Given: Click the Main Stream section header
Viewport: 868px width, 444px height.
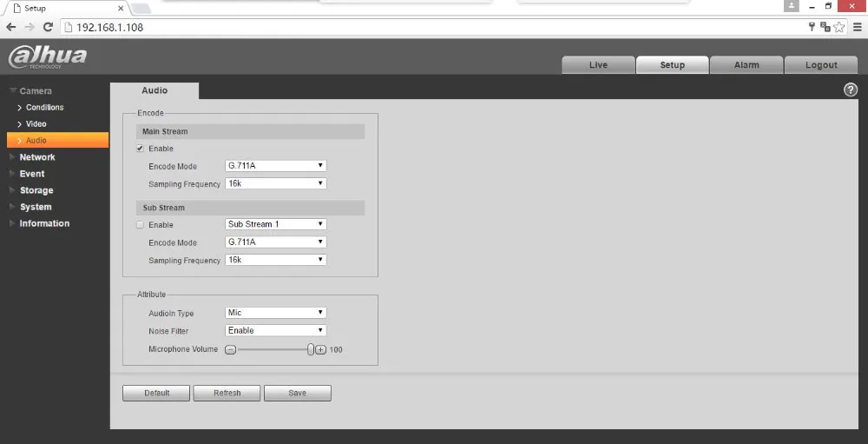Looking at the screenshot, I should click(x=250, y=131).
